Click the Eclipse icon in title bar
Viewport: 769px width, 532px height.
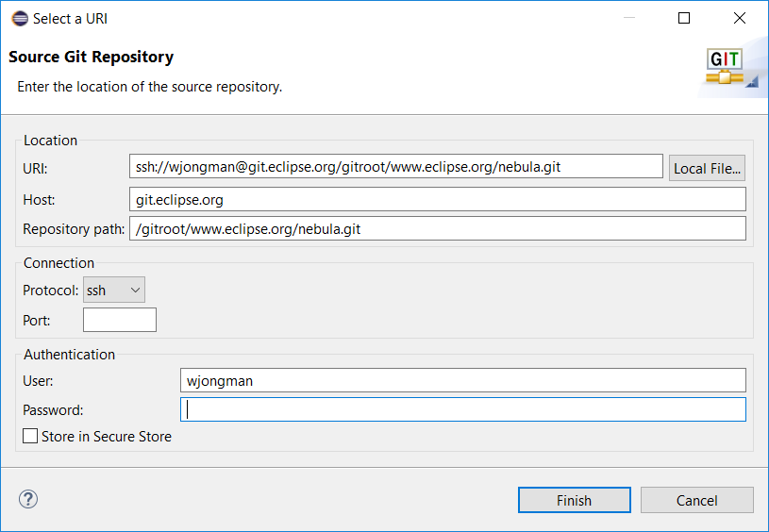click(19, 18)
